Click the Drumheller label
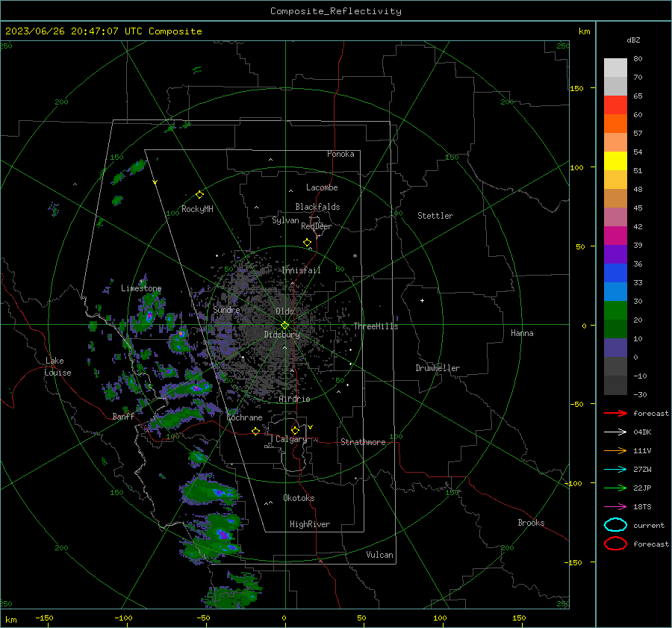 coord(438,368)
